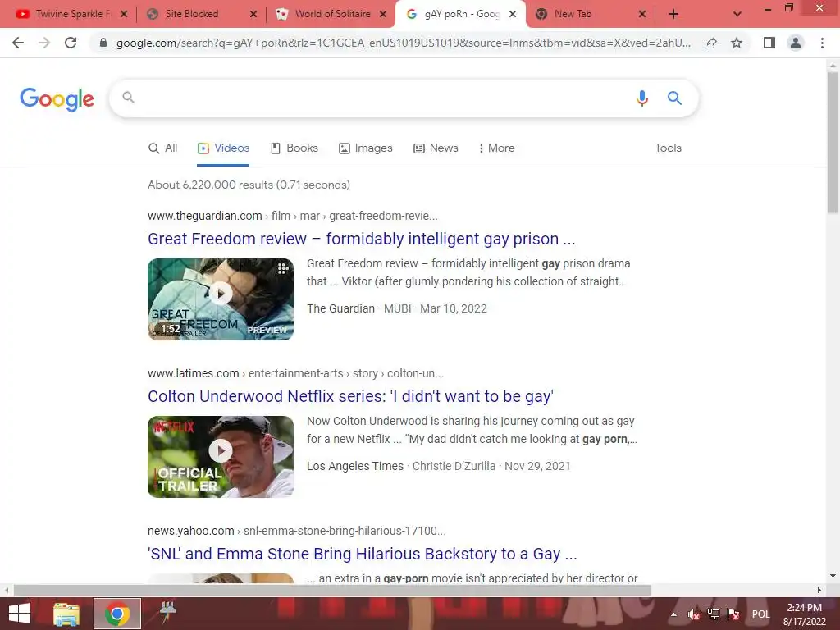
Task: Open the network tray icon
Action: coord(714,614)
